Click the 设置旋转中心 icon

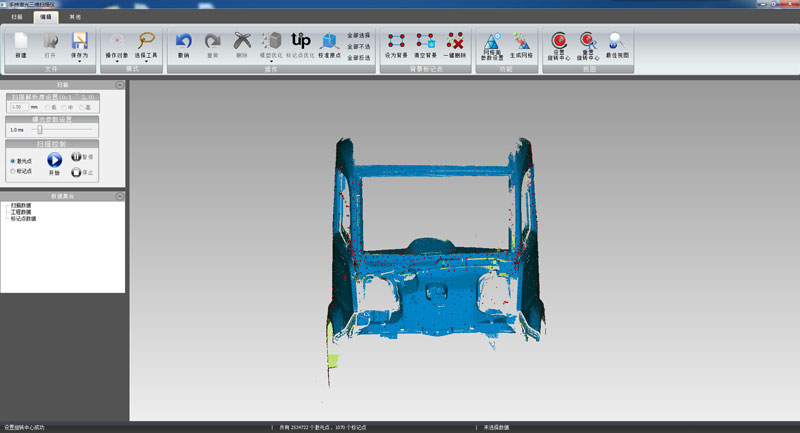(x=559, y=41)
